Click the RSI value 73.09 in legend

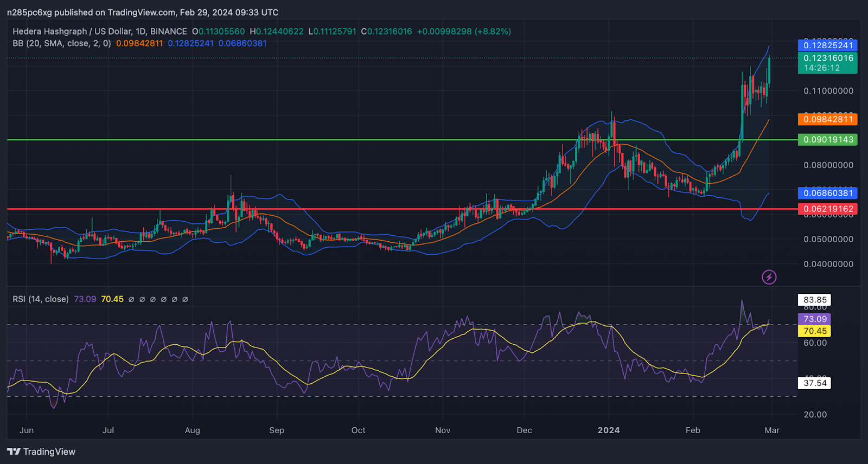pyautogui.click(x=85, y=299)
